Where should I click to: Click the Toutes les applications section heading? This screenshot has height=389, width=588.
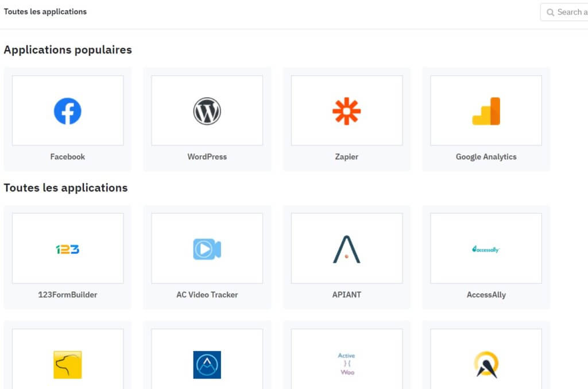pyautogui.click(x=65, y=187)
